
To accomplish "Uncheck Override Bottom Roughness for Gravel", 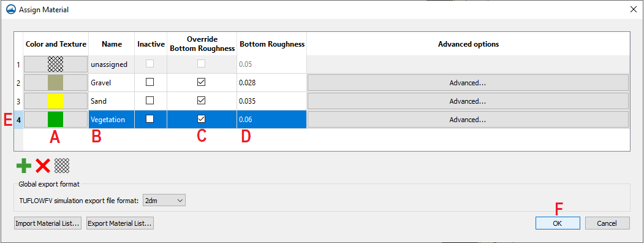I will pos(201,82).
